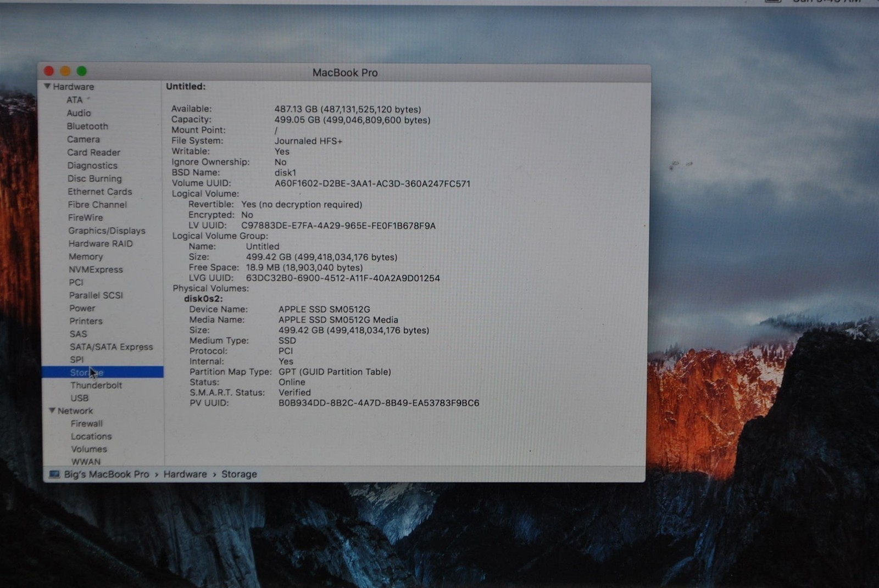Open Parallel SCSI entry
Image resolution: width=879 pixels, height=588 pixels.
(96, 295)
